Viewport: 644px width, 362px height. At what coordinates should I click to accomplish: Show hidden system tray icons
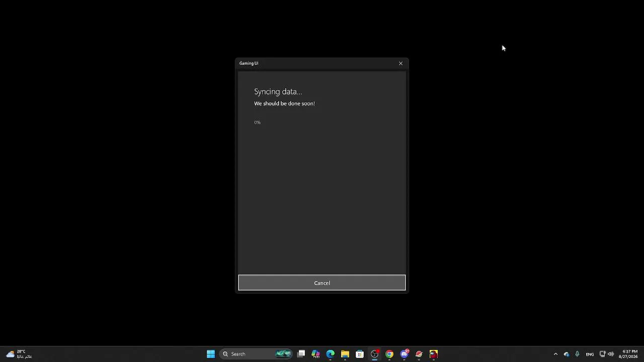(555, 354)
